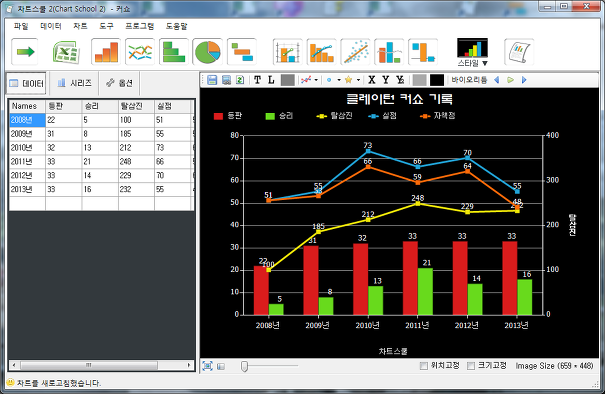The height and width of the screenshot is (394, 605).
Task: Select the line chart type icon
Action: [140, 52]
